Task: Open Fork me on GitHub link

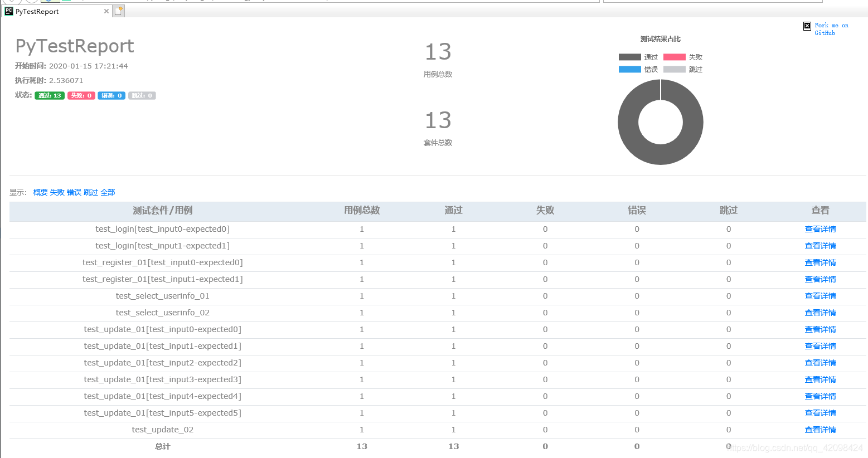Action: pyautogui.click(x=831, y=29)
